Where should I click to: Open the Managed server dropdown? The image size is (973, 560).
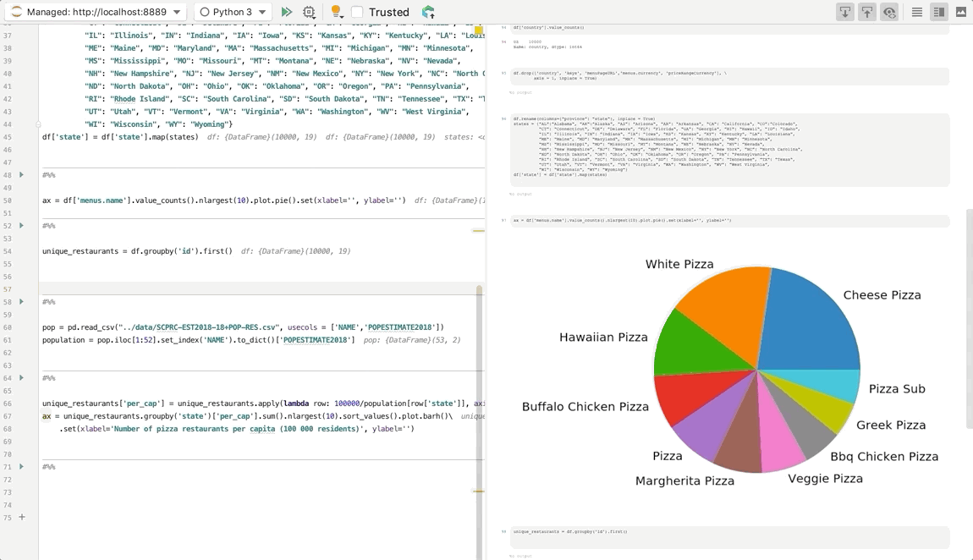97,12
